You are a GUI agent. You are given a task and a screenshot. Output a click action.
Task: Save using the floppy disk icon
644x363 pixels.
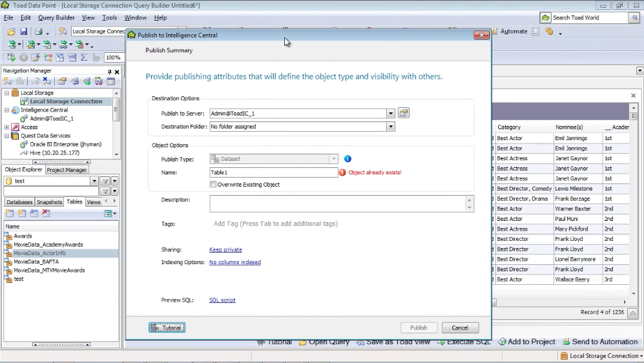(x=23, y=31)
